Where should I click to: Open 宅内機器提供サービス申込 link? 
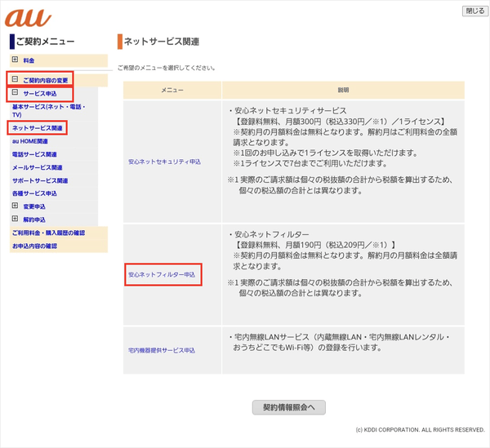(x=162, y=350)
